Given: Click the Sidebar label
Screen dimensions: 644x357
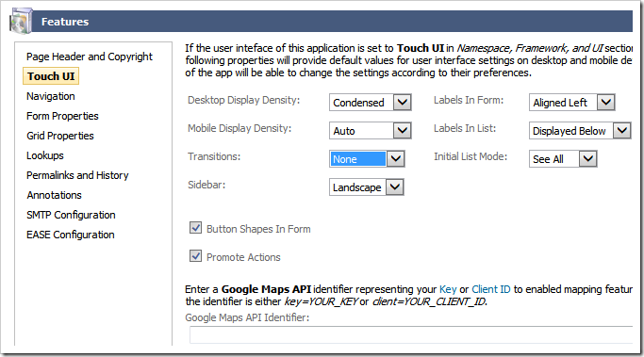Looking at the screenshot, I should 206,185.
